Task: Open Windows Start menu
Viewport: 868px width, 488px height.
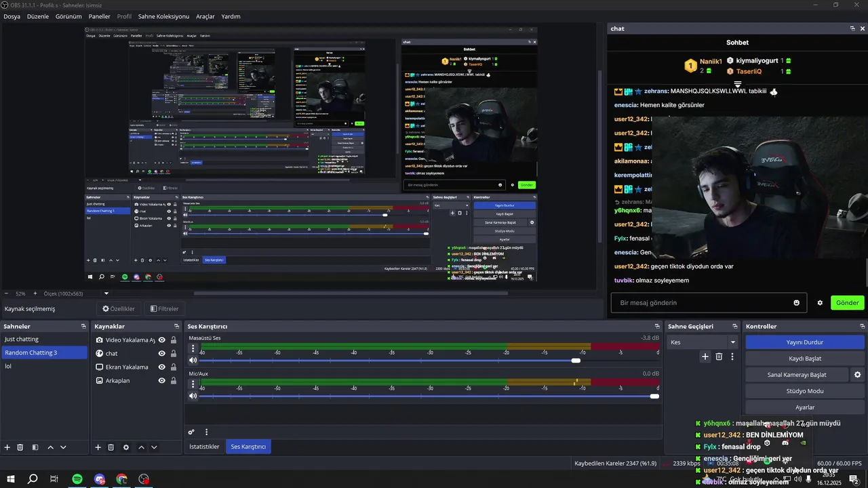Action: click(x=11, y=479)
